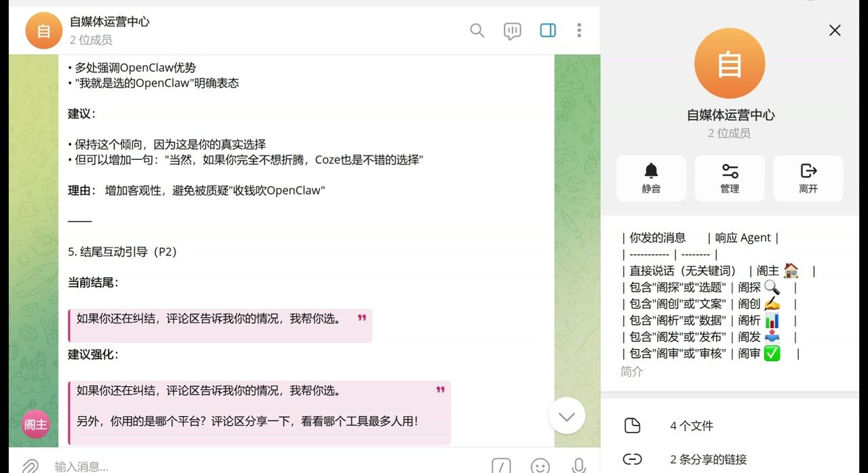
Task: Start a voice chat from the header
Action: (512, 30)
